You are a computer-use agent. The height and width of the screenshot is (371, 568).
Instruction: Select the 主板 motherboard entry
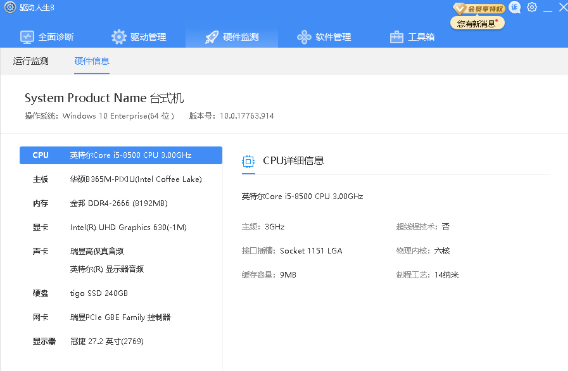point(121,179)
